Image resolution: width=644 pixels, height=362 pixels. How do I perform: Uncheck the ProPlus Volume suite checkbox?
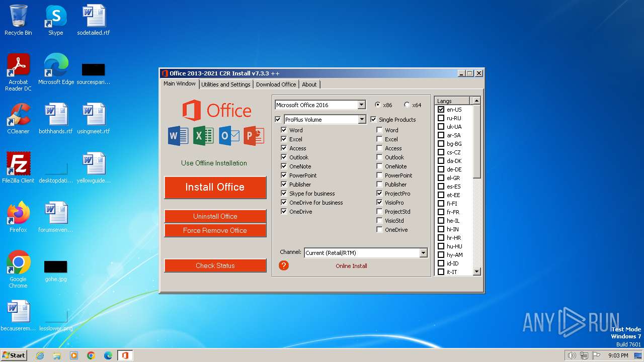(278, 120)
